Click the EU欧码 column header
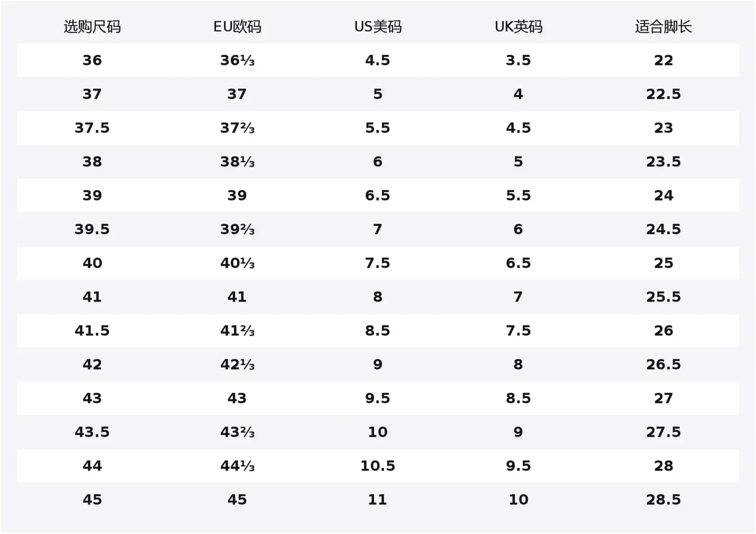This screenshot has height=534, width=756. (x=237, y=27)
